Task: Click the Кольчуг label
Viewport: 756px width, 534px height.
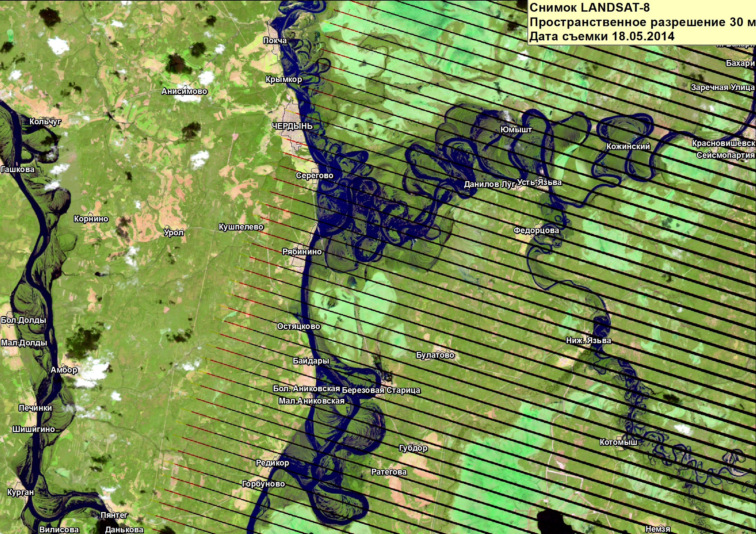Action: tap(45, 122)
